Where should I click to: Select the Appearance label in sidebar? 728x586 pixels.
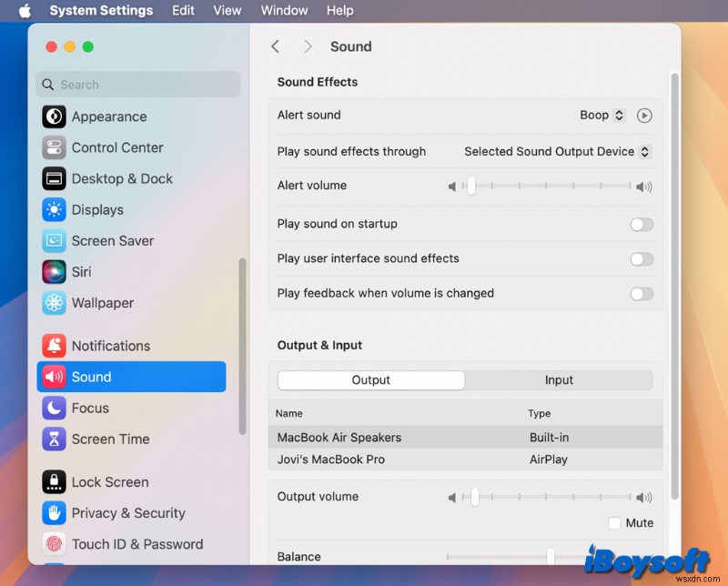(x=109, y=116)
